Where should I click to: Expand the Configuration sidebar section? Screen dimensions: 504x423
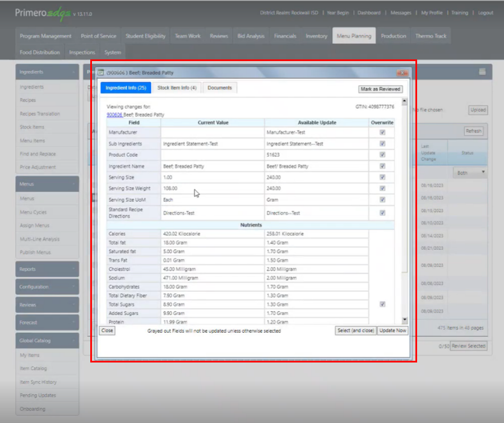47,287
